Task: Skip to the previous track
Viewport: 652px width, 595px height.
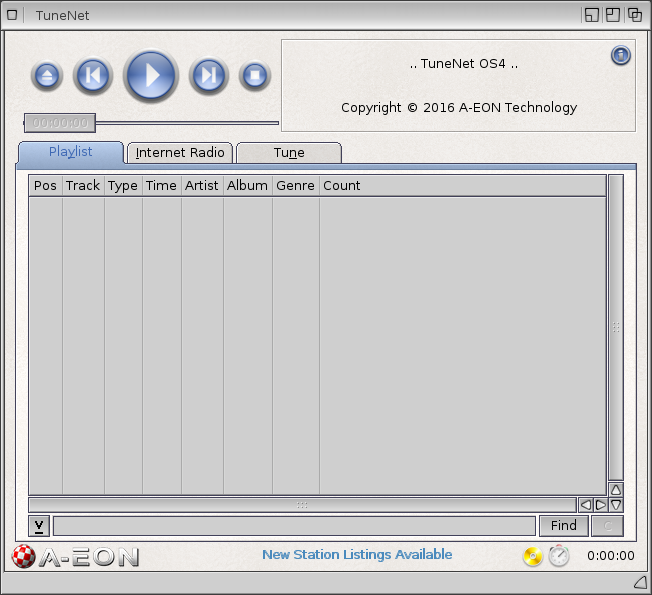Action: coord(93,76)
